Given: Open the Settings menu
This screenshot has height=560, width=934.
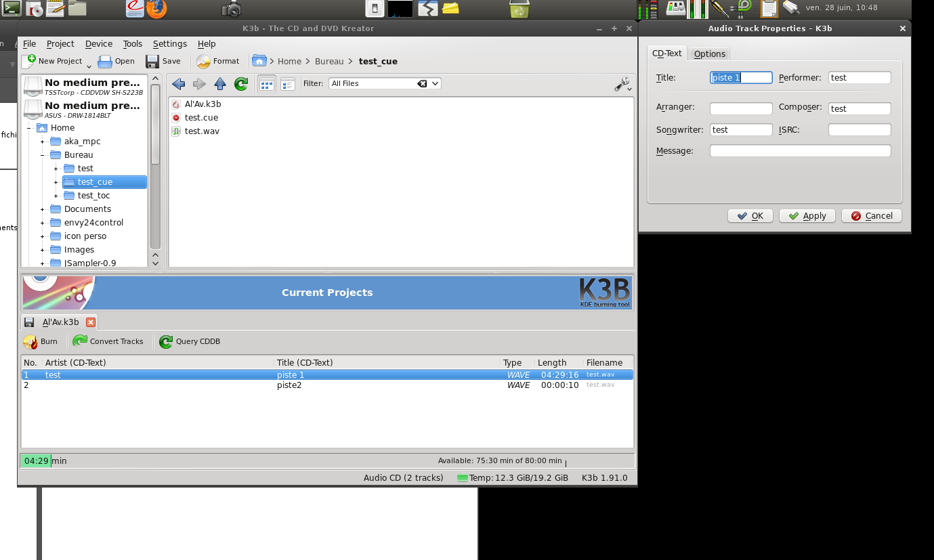Looking at the screenshot, I should [170, 44].
